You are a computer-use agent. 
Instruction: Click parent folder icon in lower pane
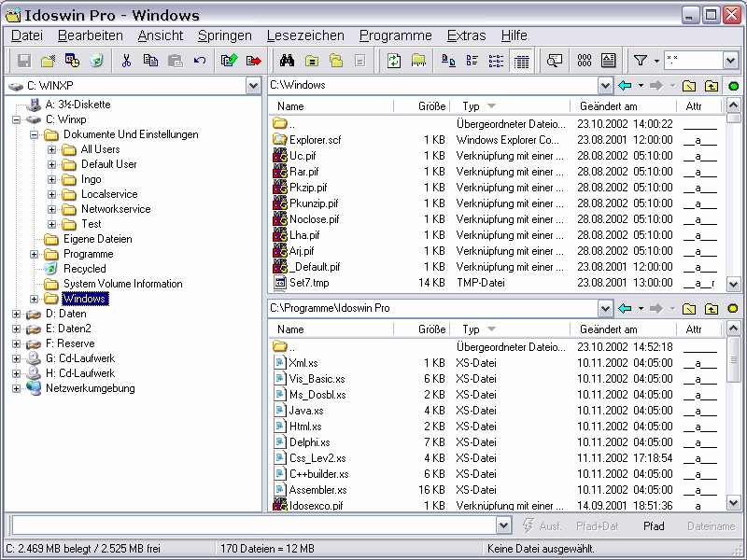click(712, 309)
